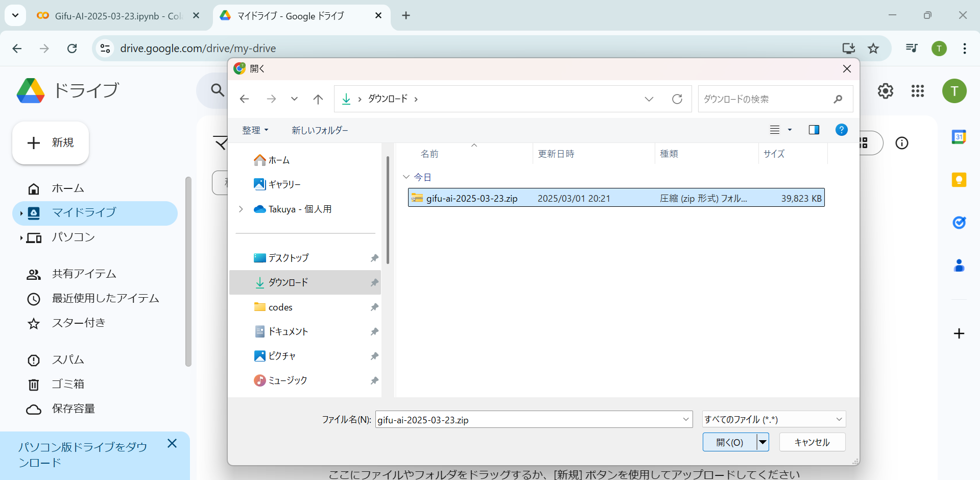
Task: Click 新しいフォルダー button
Action: 320,130
